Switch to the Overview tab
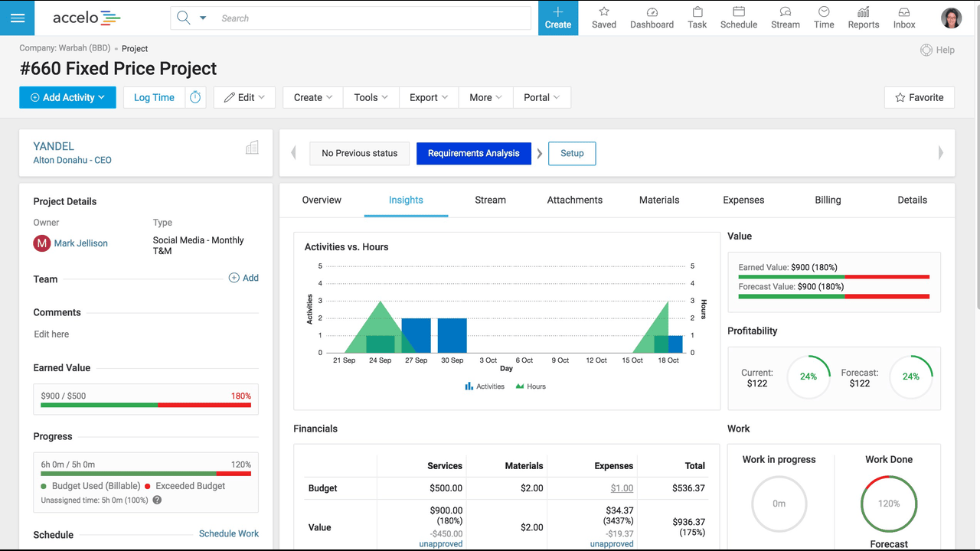 pyautogui.click(x=322, y=200)
